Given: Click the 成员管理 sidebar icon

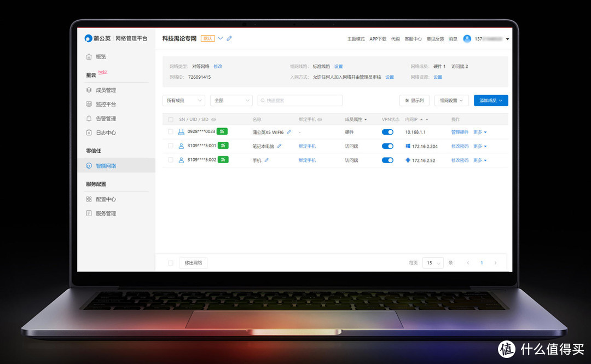Looking at the screenshot, I should point(89,90).
